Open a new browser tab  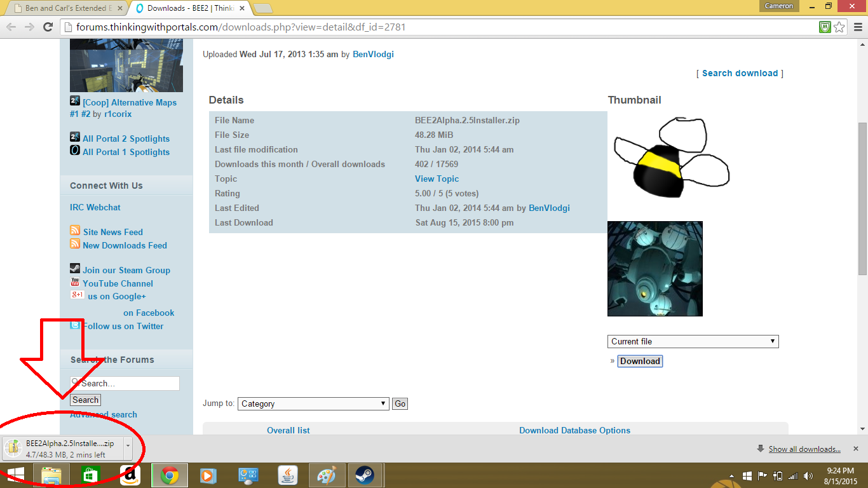tap(263, 8)
